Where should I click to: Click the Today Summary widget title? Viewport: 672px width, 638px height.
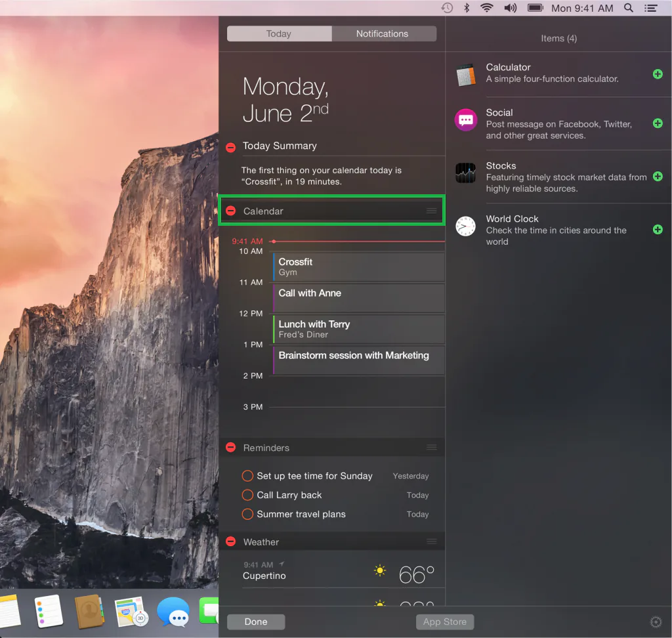point(280,146)
